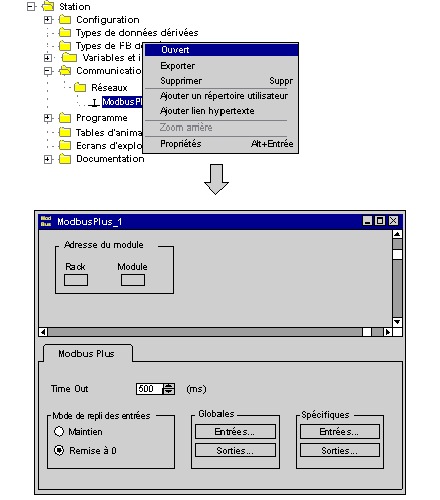Open the Globales Entrées button
The height and width of the screenshot is (500, 440).
point(235,432)
